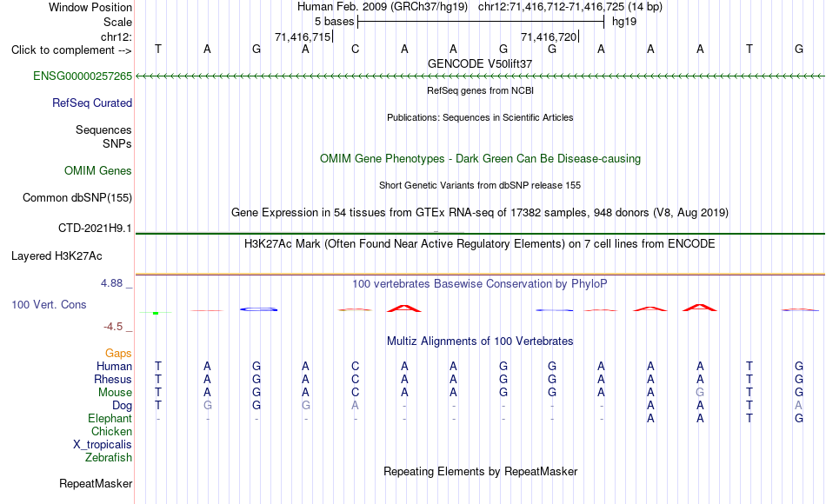Click the SNPs track label
The height and width of the screenshot is (504, 826).
pyautogui.click(x=117, y=143)
